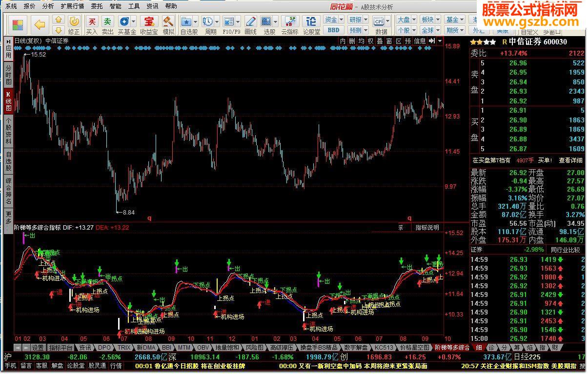Open the 帮助 menu
Image resolution: width=588 pixels, height=374 pixels.
pyautogui.click(x=171, y=6)
